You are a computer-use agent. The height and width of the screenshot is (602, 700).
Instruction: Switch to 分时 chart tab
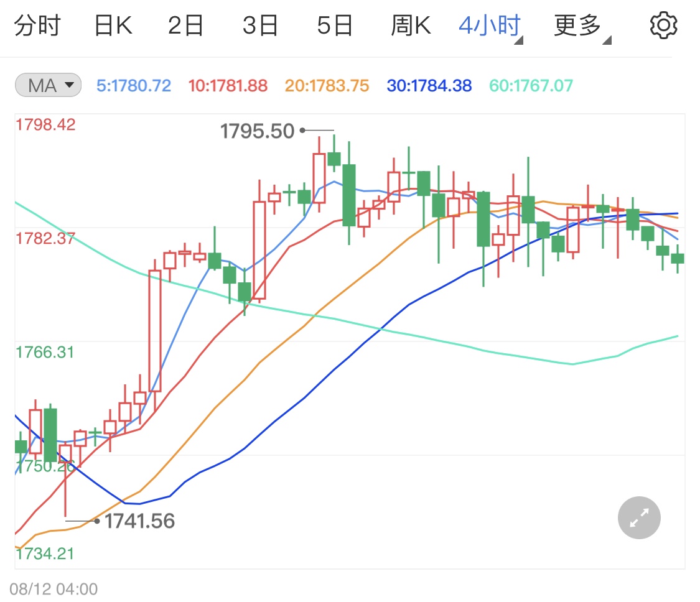(37, 26)
